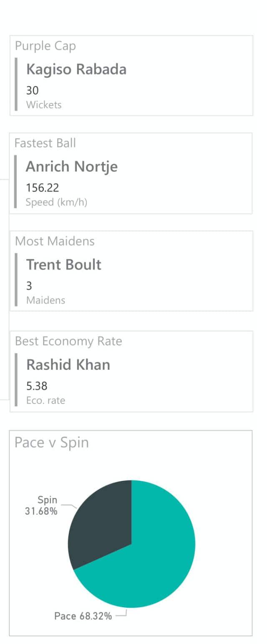Click the Most Maidens card title

pos(55,241)
